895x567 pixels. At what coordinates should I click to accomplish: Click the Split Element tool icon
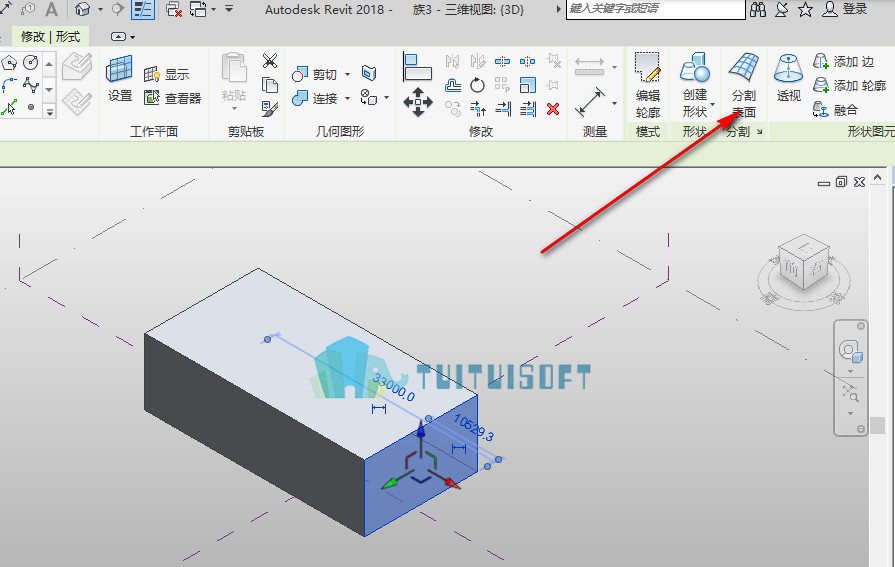click(502, 61)
